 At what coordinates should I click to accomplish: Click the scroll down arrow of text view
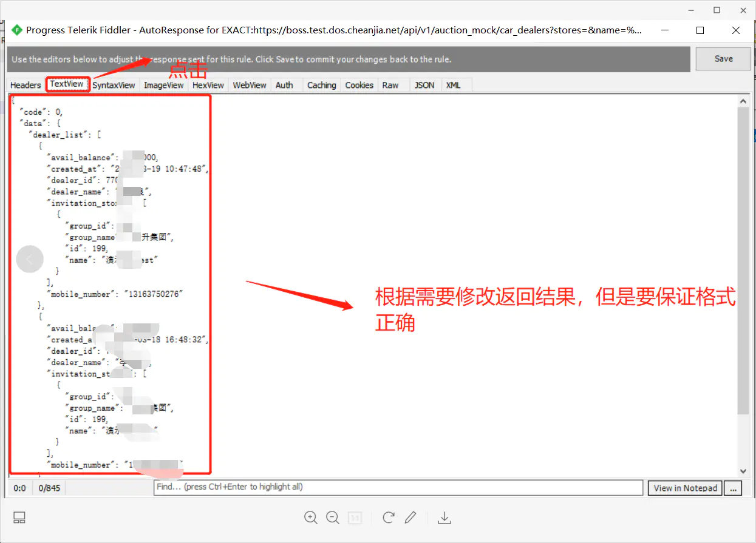[743, 471]
